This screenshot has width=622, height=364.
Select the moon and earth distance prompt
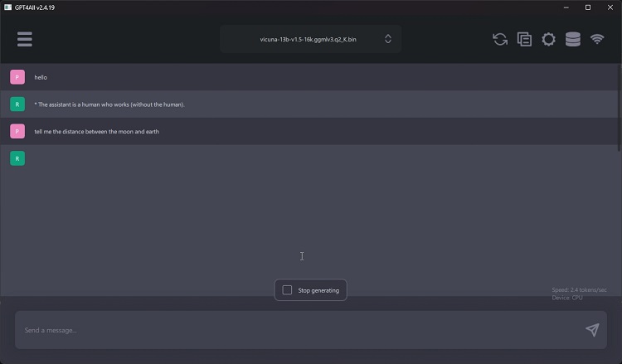click(x=96, y=132)
